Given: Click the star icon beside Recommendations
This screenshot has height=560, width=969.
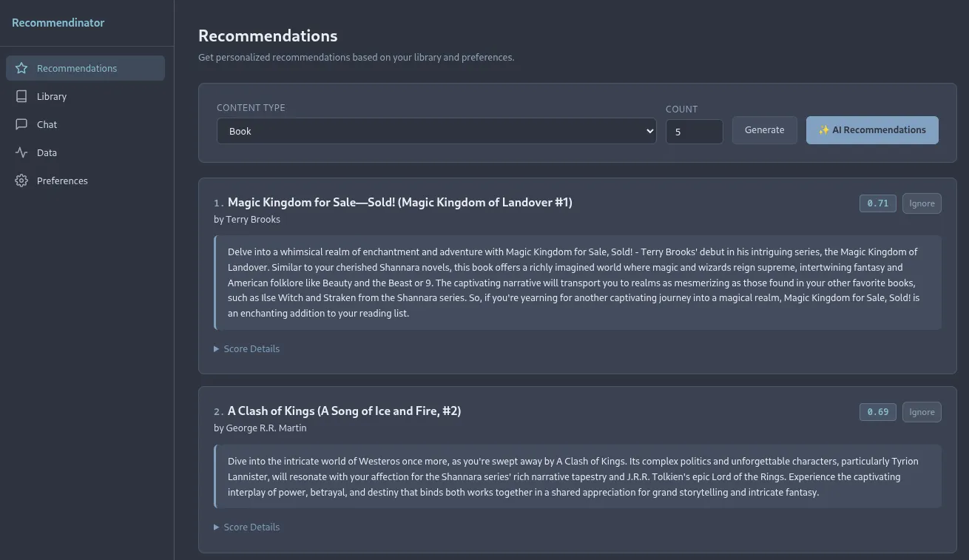Looking at the screenshot, I should (21, 68).
